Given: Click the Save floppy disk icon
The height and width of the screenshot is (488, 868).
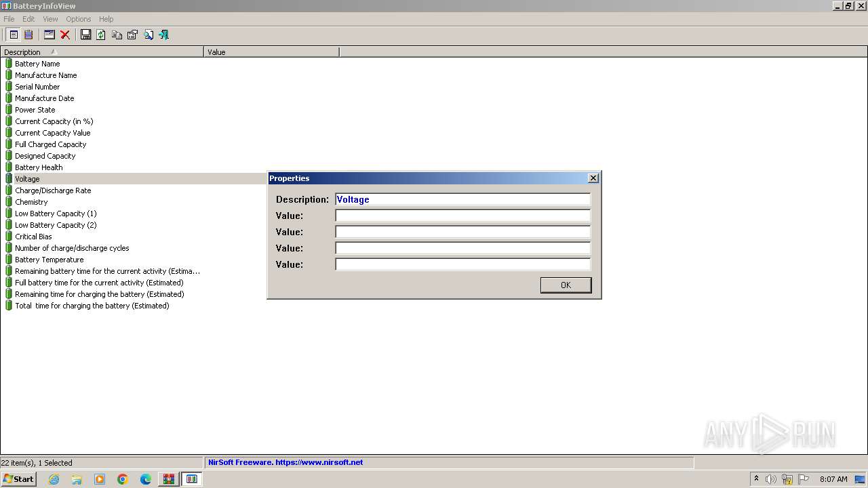Looking at the screenshot, I should [86, 35].
